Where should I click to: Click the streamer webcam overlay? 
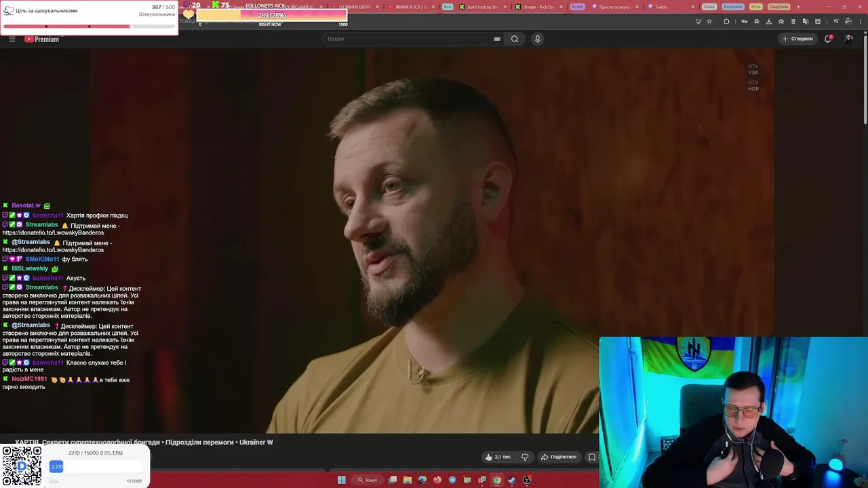[x=733, y=412]
